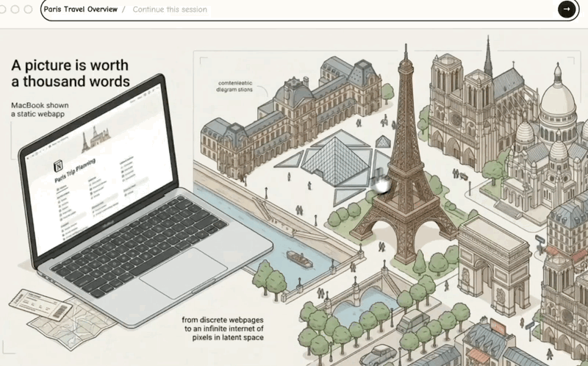The height and width of the screenshot is (366, 588).
Task: Open the "Paris Travel Overview" breadcrumb
Action: pos(81,10)
